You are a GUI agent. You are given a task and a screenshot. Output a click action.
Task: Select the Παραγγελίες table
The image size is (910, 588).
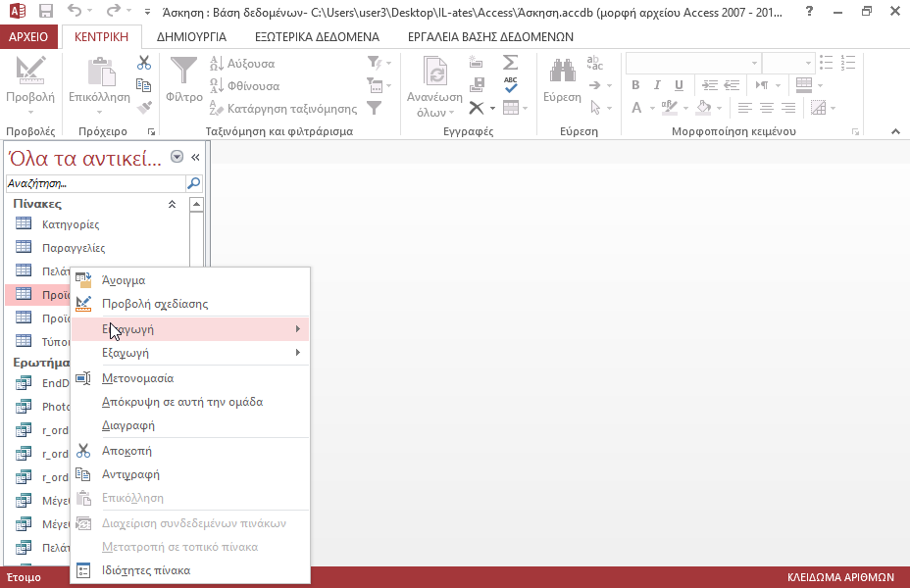(97, 248)
